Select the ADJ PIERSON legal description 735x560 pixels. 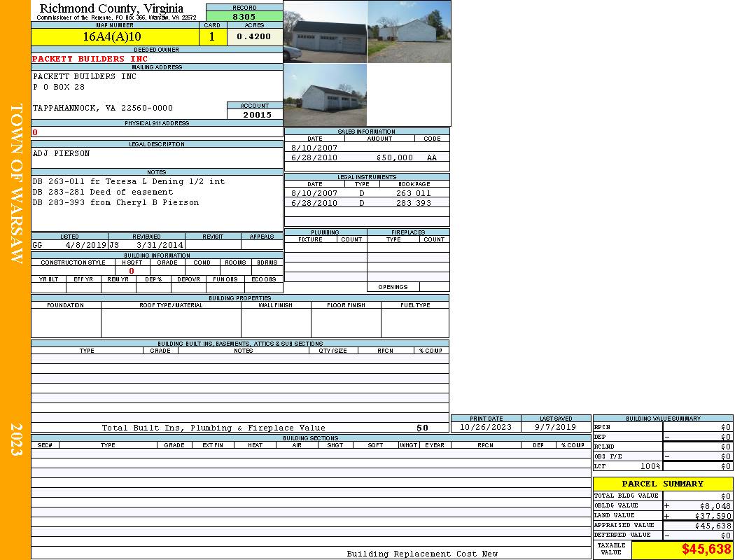pyautogui.click(x=62, y=153)
